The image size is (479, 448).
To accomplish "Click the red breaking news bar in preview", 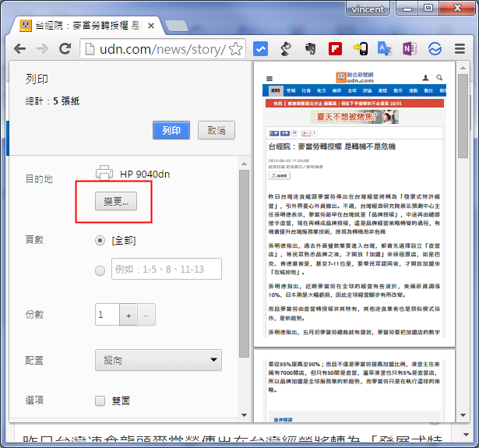I will pos(354,104).
